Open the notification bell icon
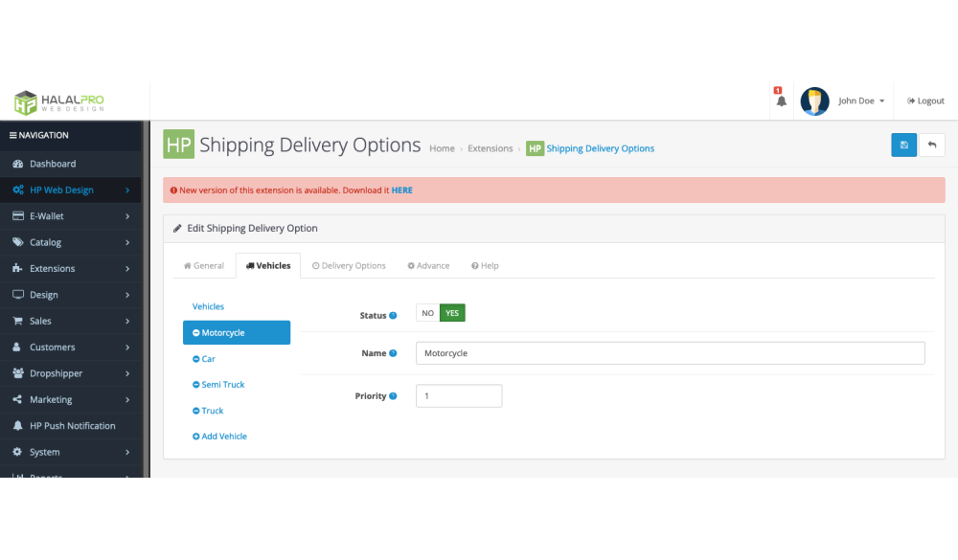This screenshot has height=560, width=958. point(781,101)
